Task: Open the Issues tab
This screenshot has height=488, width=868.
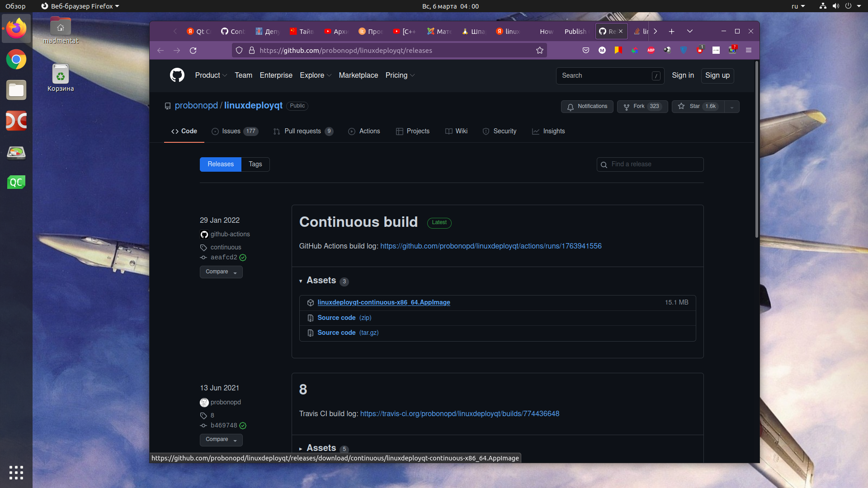Action: [x=235, y=131]
